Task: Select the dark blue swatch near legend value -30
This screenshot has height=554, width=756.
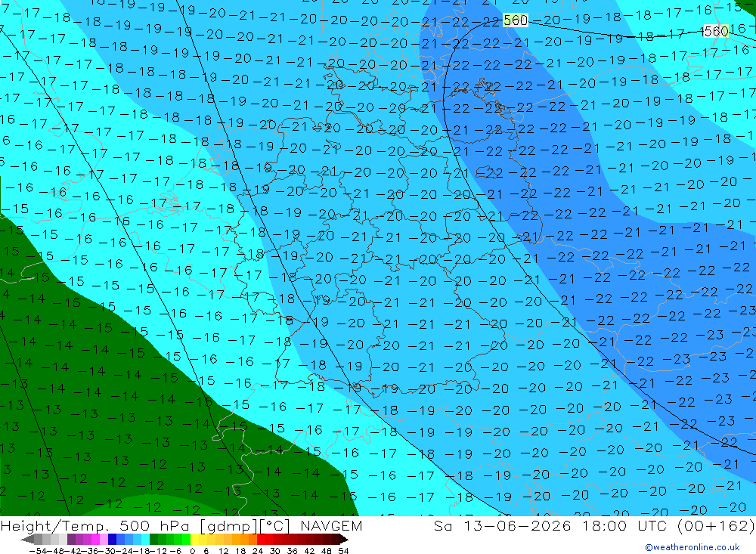Action: (113, 540)
